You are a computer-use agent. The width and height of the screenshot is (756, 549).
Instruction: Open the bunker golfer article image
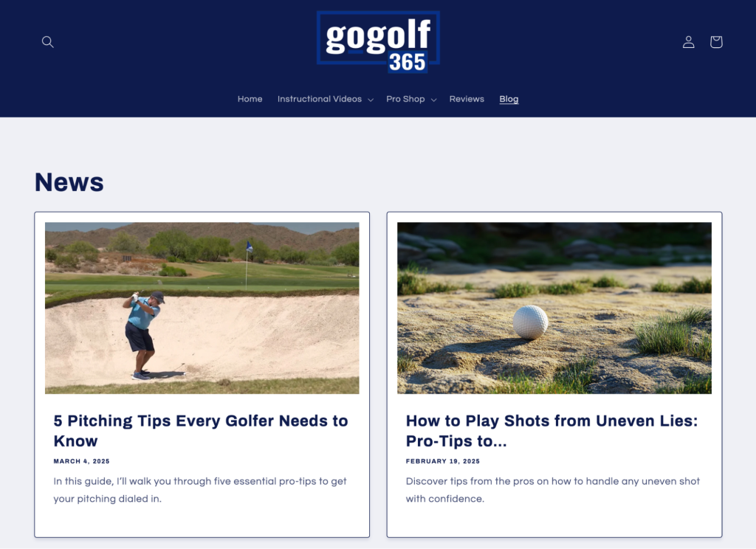pyautogui.click(x=202, y=308)
